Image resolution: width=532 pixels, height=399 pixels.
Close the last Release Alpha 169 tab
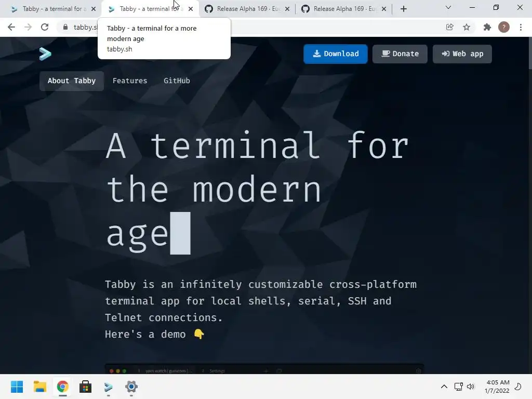click(x=384, y=9)
